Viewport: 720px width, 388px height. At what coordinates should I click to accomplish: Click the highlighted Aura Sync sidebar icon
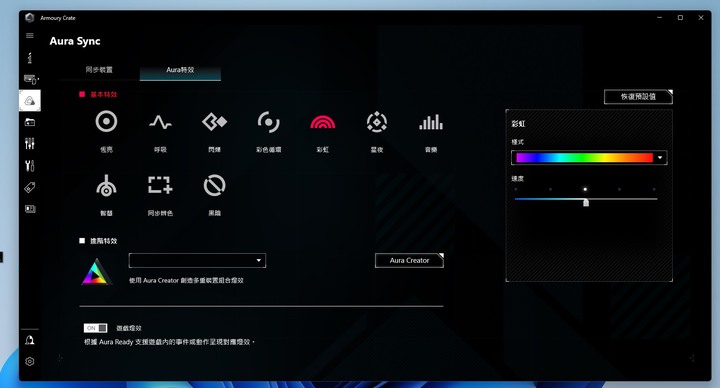tap(30, 101)
